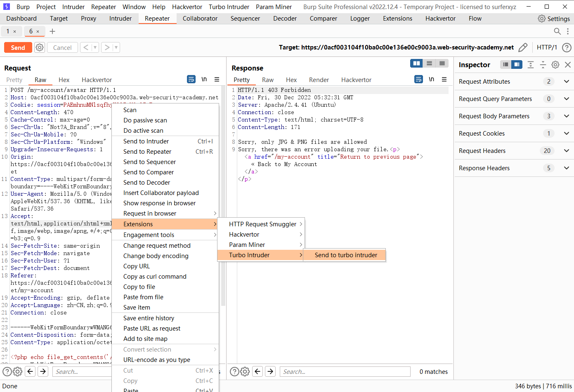Open Inspector settings gear
The image size is (574, 392).
point(555,64)
